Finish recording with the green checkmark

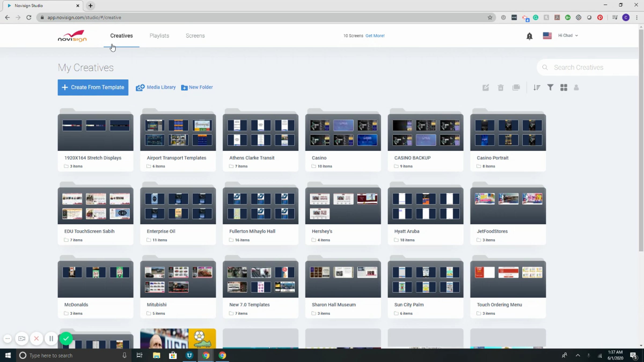[66, 339]
